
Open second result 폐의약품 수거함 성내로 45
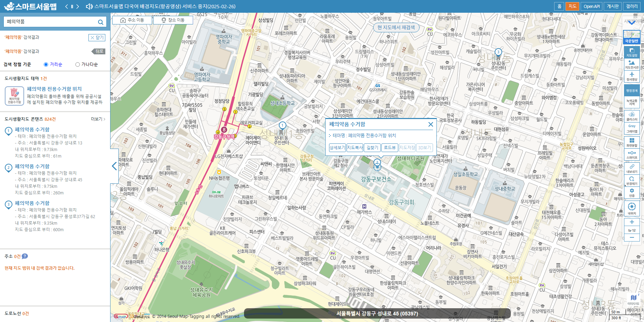coord(32,166)
